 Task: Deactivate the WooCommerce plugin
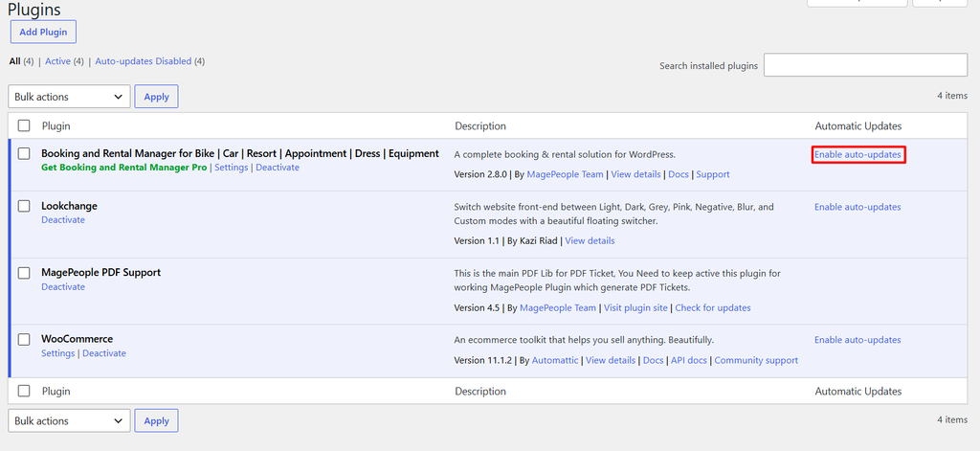[104, 353]
